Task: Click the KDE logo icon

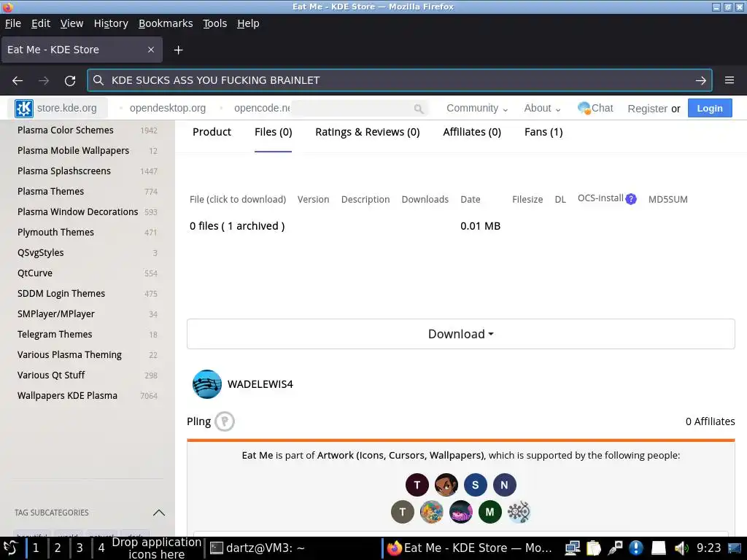Action: 24,108
